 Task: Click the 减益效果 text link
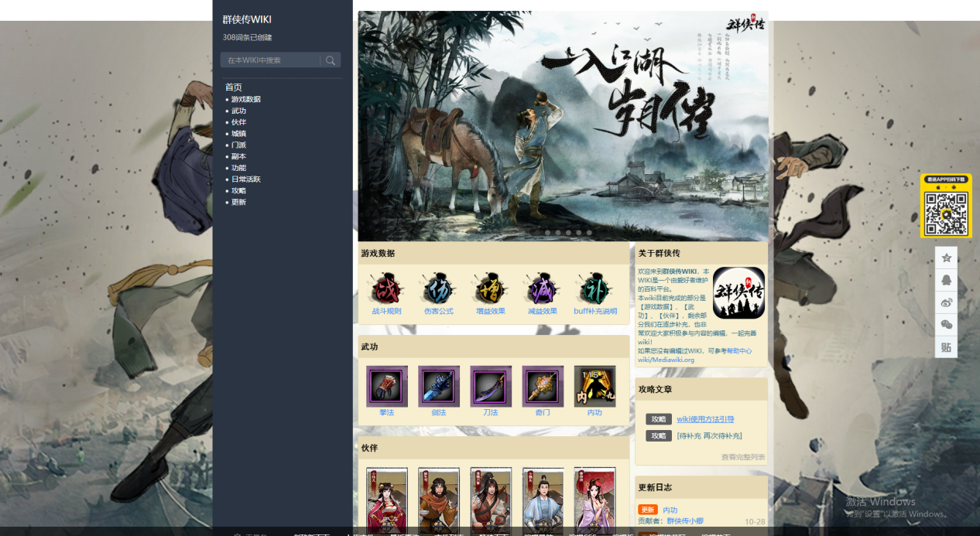pos(542,312)
